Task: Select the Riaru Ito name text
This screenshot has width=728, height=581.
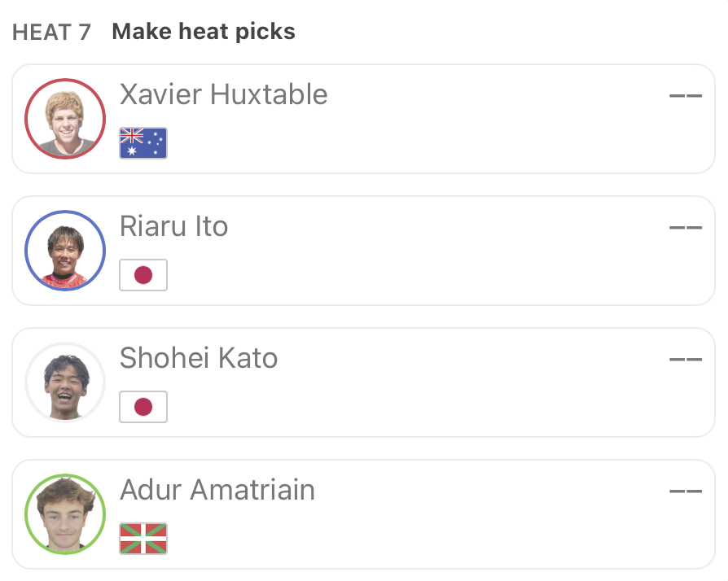Action: point(173,226)
